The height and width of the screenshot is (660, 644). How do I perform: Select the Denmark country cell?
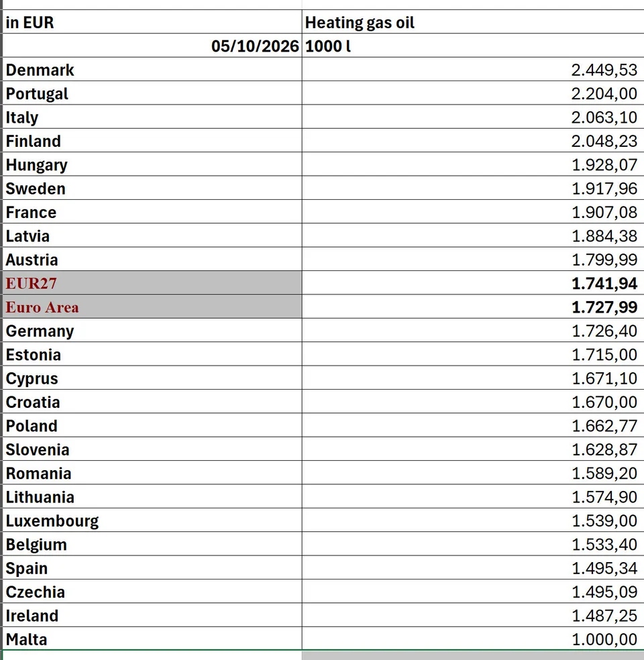point(152,70)
